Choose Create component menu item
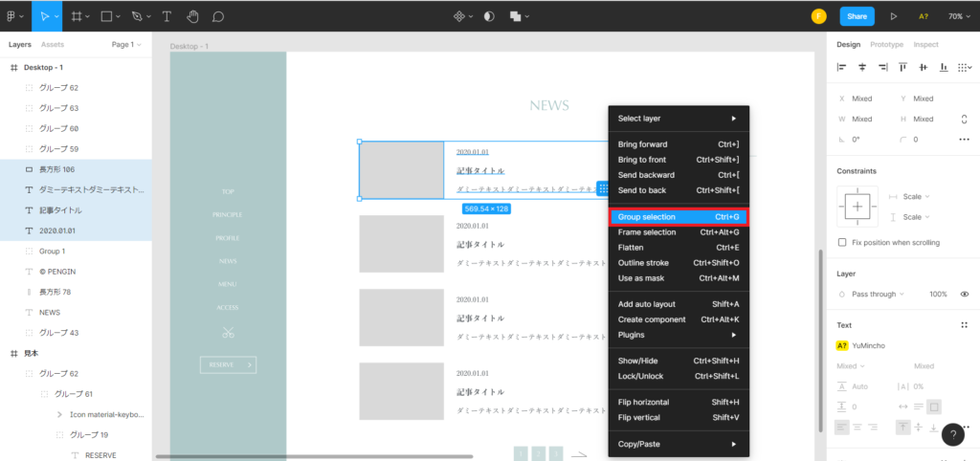The image size is (980, 461). (679, 319)
